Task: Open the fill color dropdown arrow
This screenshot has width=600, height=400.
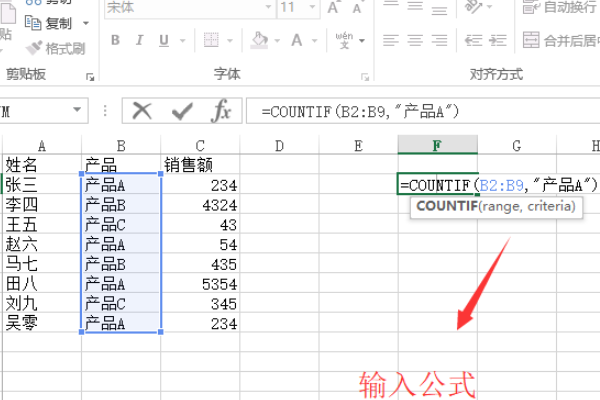Action: coord(277,41)
